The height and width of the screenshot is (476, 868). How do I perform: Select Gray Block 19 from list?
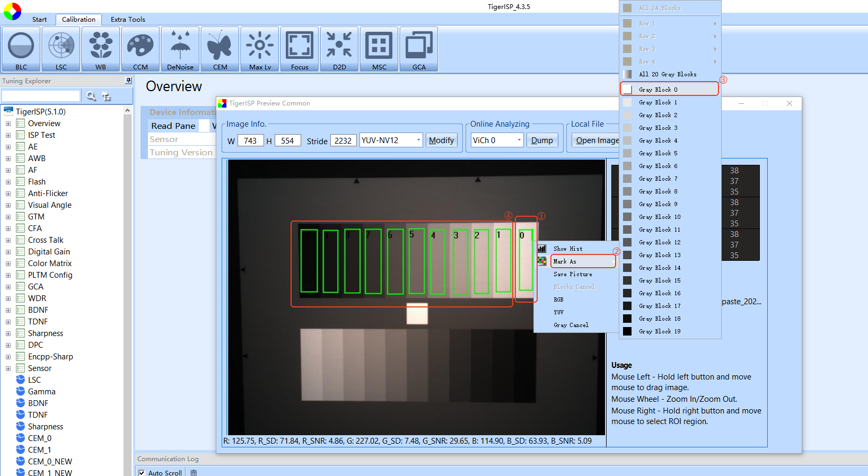coord(659,331)
